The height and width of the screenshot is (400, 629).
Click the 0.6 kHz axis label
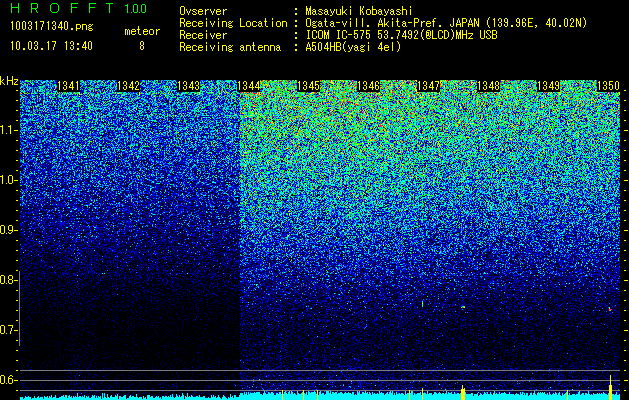point(7,380)
